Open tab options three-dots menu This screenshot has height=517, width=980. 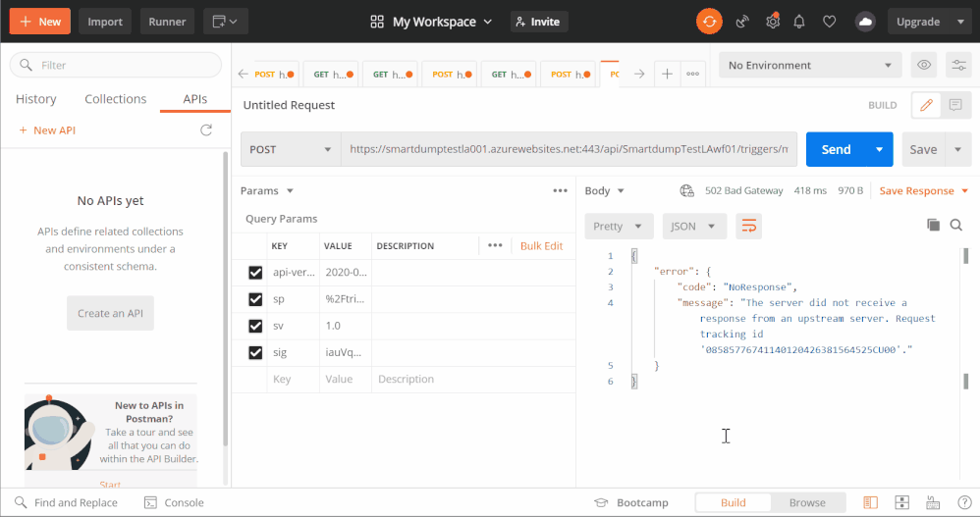coord(692,74)
